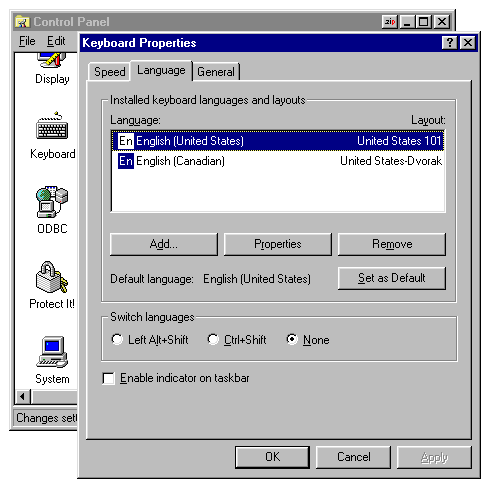Open the Edit menu
The image size is (491, 490).
[56, 41]
